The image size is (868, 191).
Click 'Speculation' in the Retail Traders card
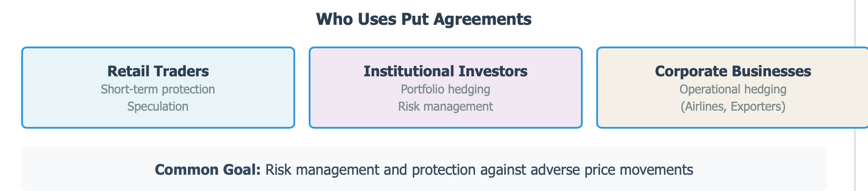point(158,107)
